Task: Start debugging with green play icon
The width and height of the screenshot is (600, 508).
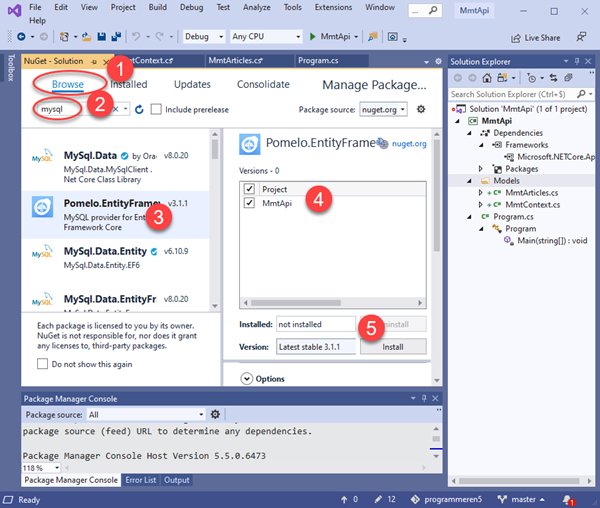Action: click(313, 37)
